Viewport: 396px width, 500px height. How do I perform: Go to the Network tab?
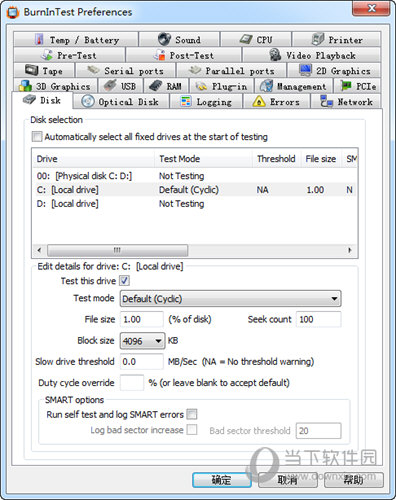pos(346,101)
